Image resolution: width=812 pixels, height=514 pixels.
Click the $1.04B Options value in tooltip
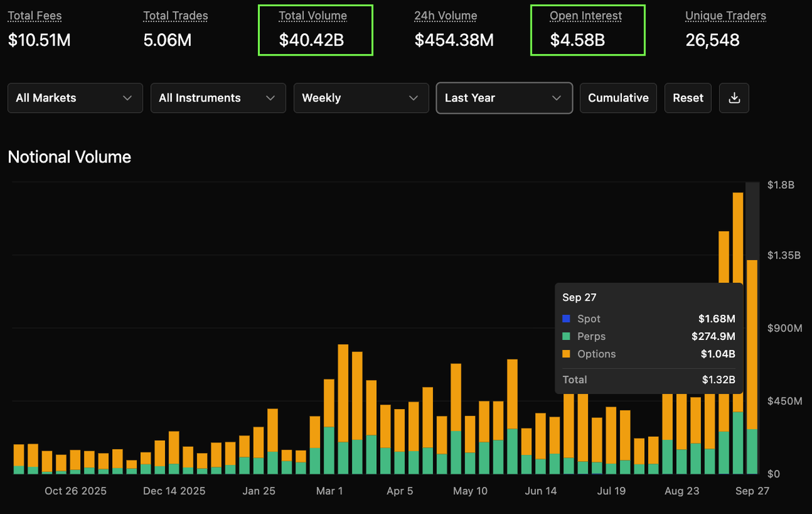point(717,354)
